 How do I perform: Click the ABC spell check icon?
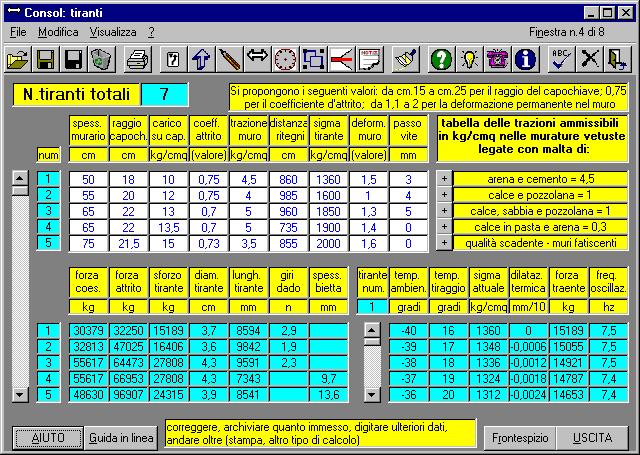click(x=562, y=60)
